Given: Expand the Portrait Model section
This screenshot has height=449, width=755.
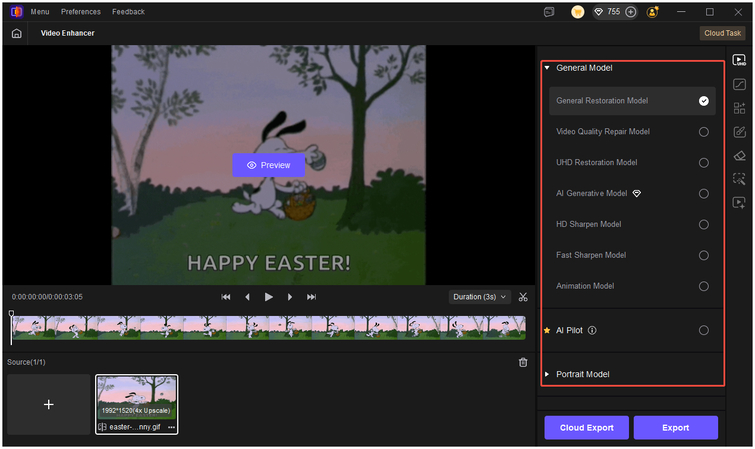Looking at the screenshot, I should [x=547, y=374].
